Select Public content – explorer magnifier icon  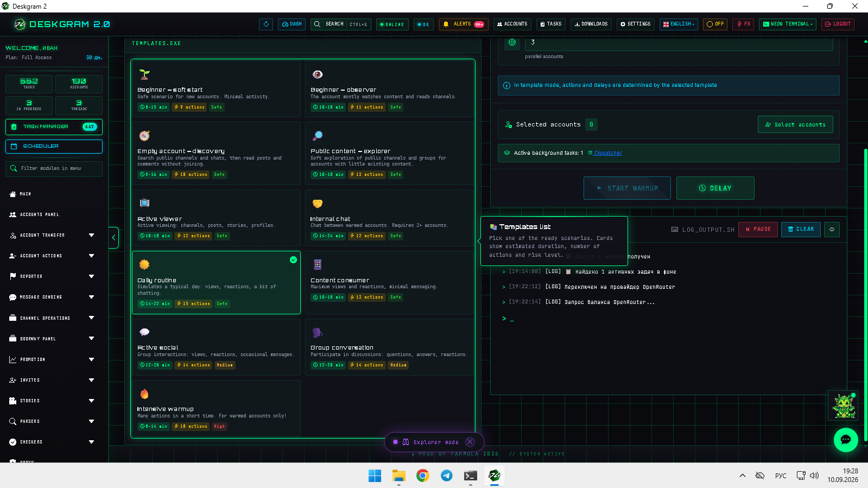pos(318,136)
